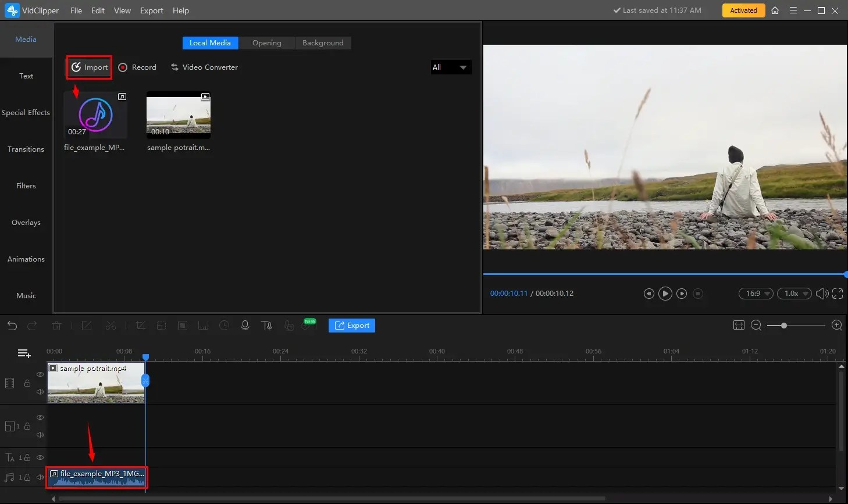
Task: Open the Text-to-Speech tool
Action: 266,325
